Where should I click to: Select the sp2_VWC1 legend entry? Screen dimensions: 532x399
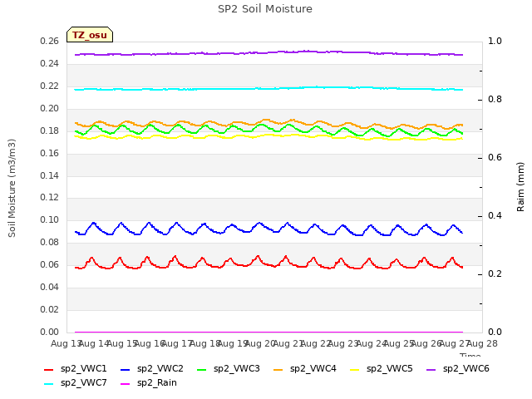[x=76, y=369]
